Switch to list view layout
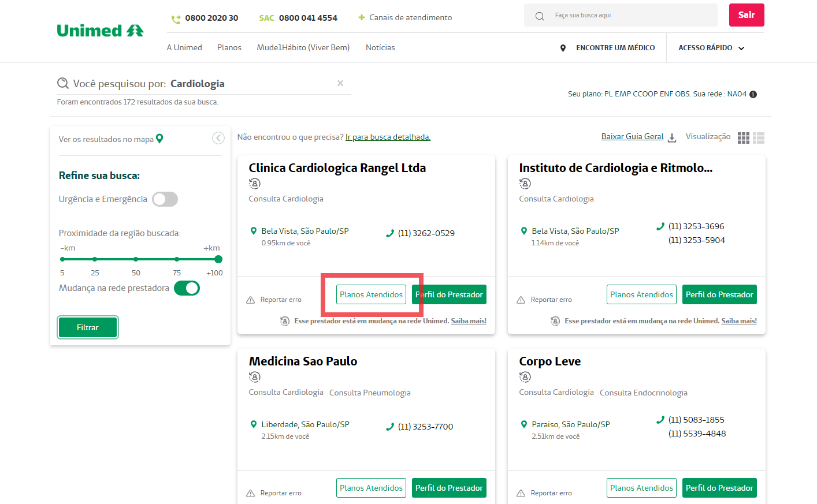 759,138
